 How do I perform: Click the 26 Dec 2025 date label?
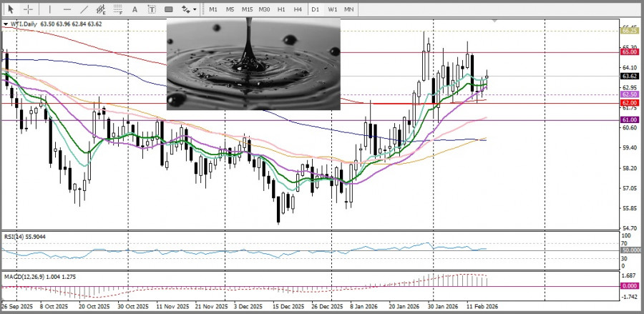[327, 307]
